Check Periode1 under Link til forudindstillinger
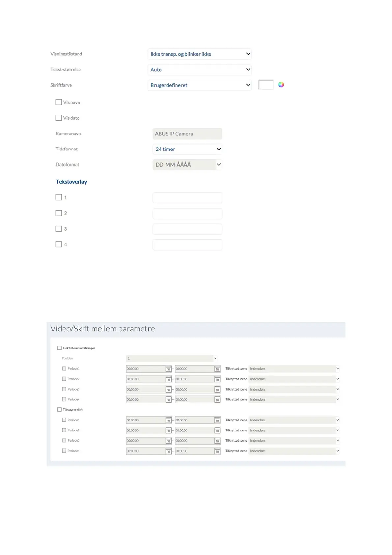Screen dimensions: 392x555 tap(64, 368)
